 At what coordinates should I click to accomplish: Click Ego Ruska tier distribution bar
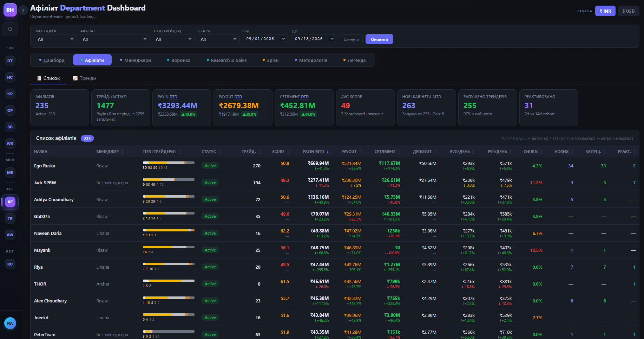(x=169, y=162)
